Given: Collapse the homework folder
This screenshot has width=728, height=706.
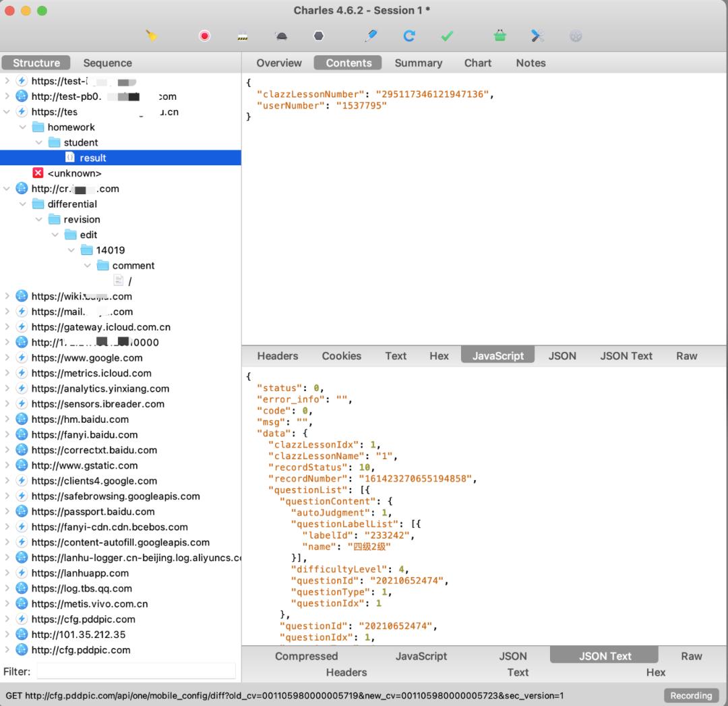Looking at the screenshot, I should pos(23,127).
